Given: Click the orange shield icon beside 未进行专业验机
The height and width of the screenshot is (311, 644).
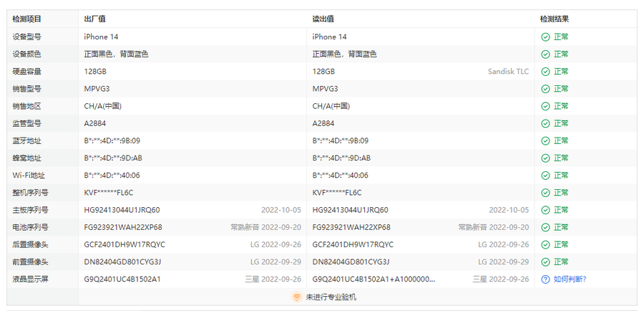Looking at the screenshot, I should point(296,297).
